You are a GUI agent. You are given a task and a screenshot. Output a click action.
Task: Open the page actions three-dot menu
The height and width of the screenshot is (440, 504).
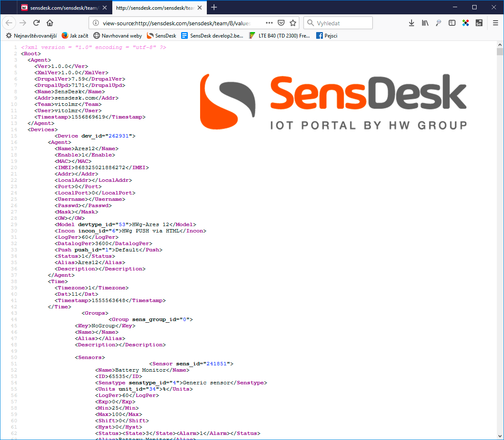click(x=269, y=23)
